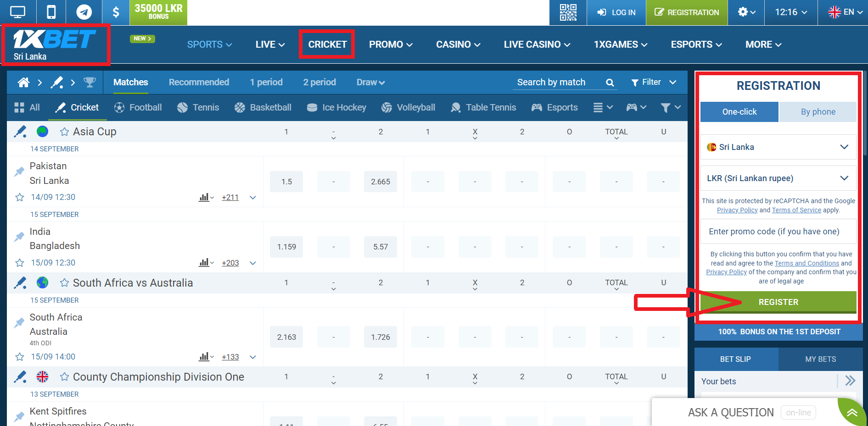Favorite the South Africa vs Australia league star
Viewport: 868px width, 426px height.
[x=65, y=283]
